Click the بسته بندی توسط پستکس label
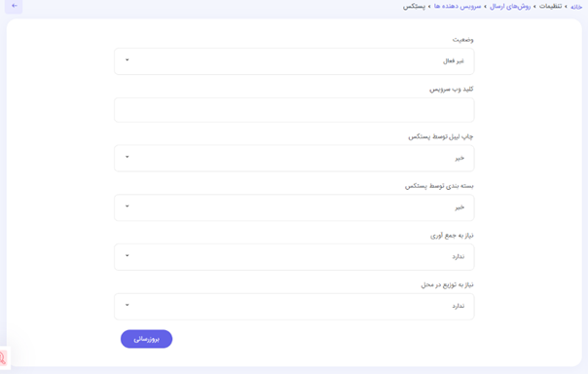588x374 pixels. pyautogui.click(x=439, y=186)
